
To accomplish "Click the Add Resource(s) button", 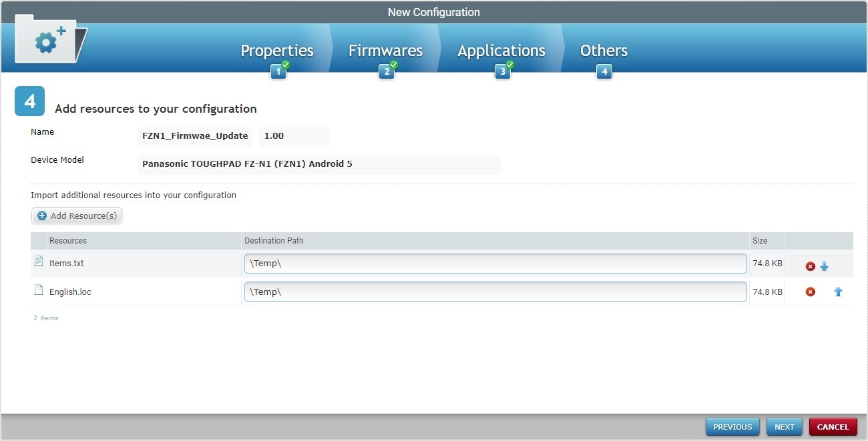I will [x=76, y=215].
